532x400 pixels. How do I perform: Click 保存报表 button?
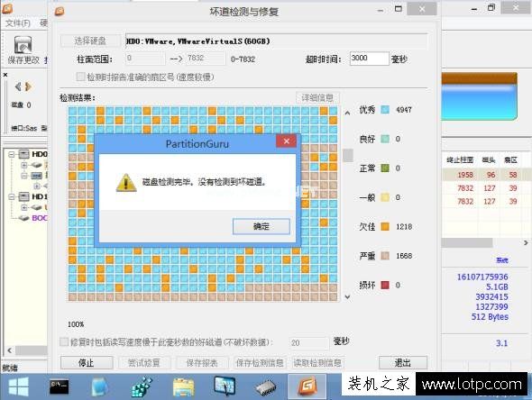(202, 363)
